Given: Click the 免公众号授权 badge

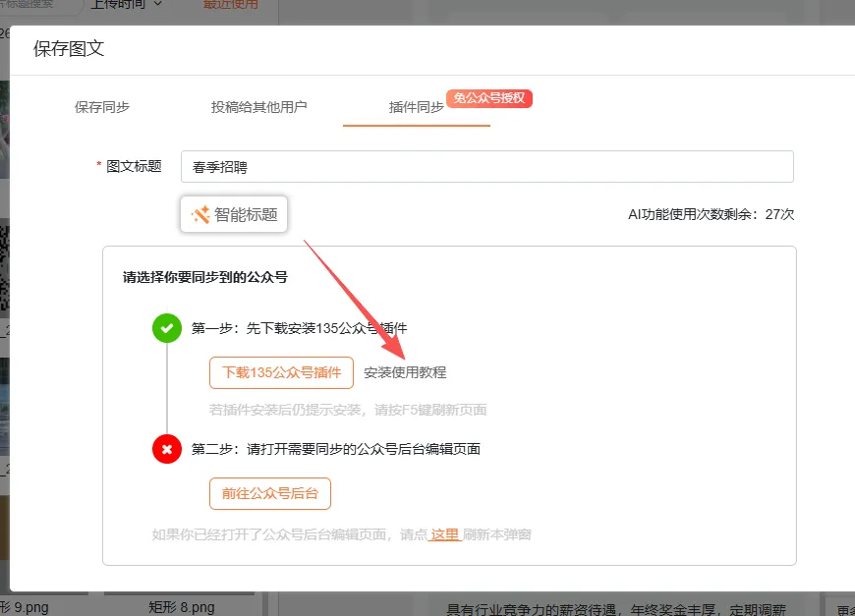Looking at the screenshot, I should [x=489, y=98].
